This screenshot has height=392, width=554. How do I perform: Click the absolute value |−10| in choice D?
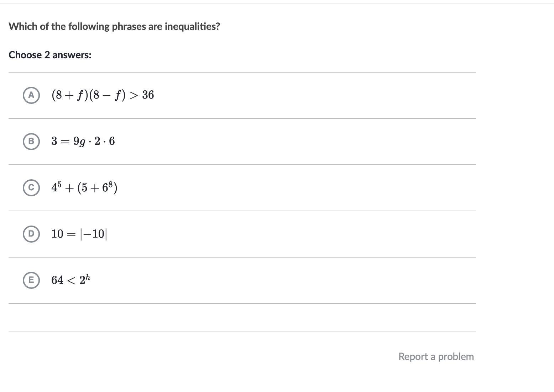(x=94, y=234)
